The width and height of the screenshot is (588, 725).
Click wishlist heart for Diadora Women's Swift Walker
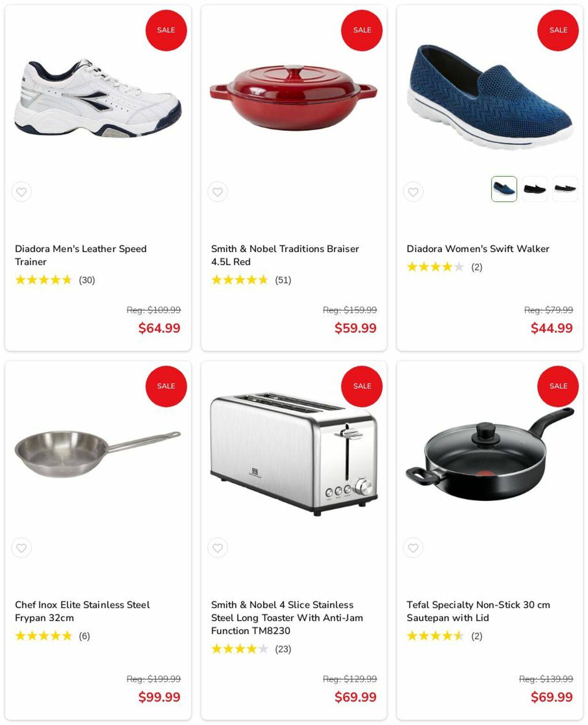[x=413, y=192]
